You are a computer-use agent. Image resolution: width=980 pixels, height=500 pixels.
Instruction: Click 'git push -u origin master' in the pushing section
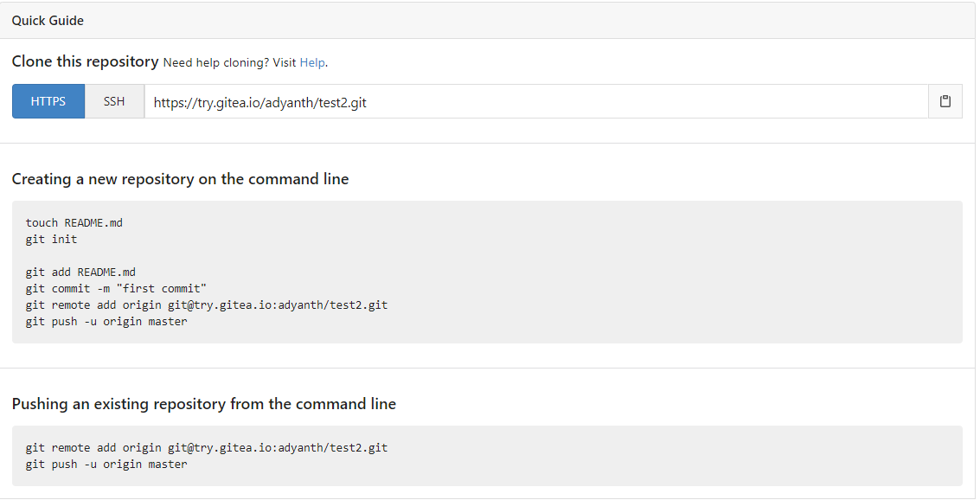[106, 465]
